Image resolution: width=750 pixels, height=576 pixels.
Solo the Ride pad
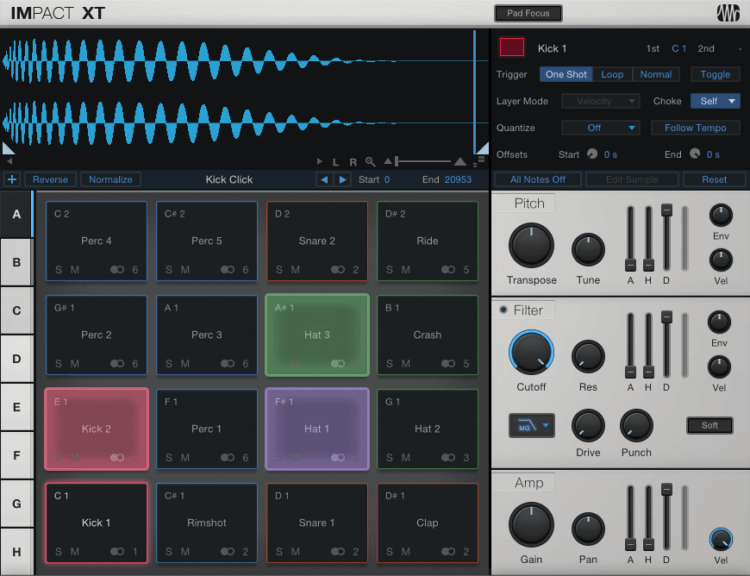tap(389, 270)
